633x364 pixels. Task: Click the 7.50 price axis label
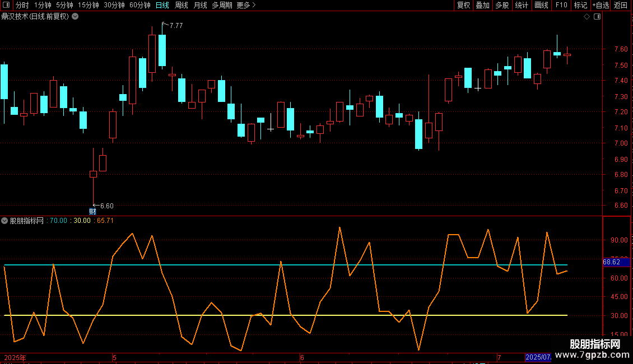pos(621,66)
